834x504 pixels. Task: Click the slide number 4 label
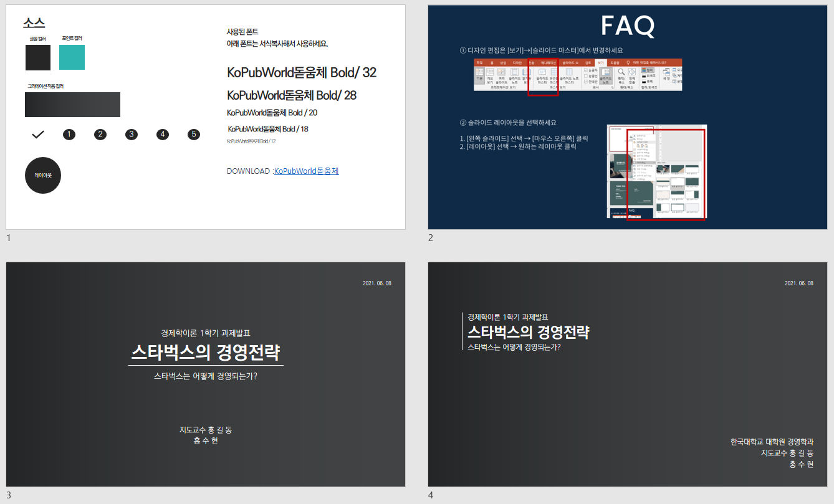point(431,495)
